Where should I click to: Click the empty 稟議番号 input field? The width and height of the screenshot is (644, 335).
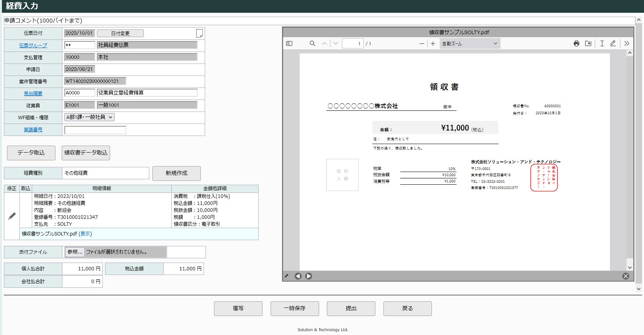pyautogui.click(x=95, y=130)
